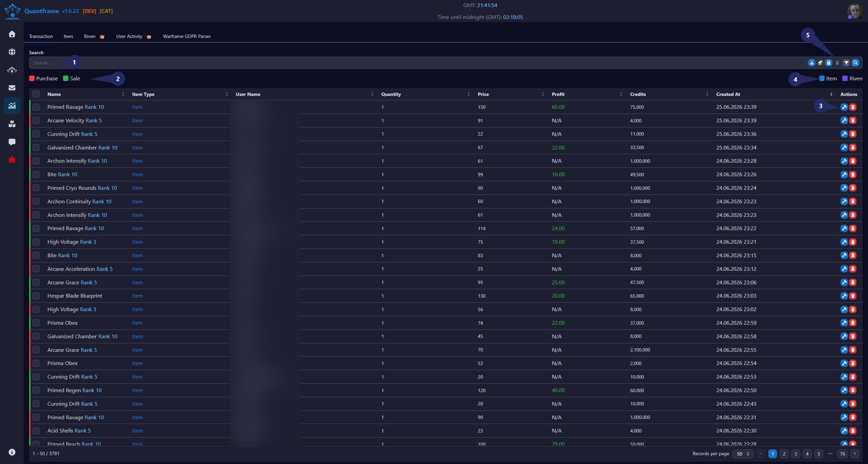868x464 pixels.
Task: Toggle the select-all checkbox in table header
Action: click(x=36, y=94)
